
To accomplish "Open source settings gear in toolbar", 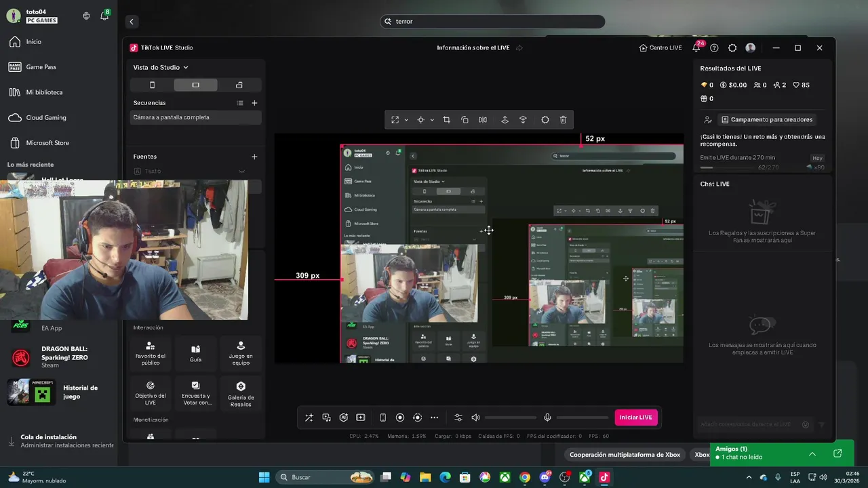I will [545, 120].
